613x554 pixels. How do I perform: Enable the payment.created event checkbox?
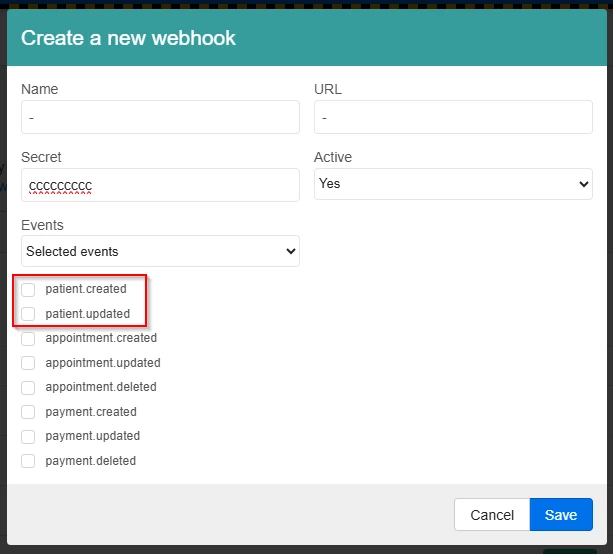[28, 412]
